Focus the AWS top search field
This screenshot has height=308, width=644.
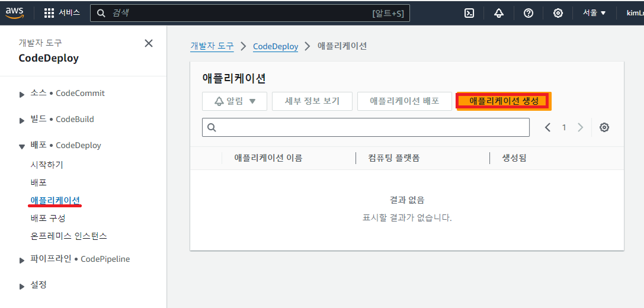[249, 13]
